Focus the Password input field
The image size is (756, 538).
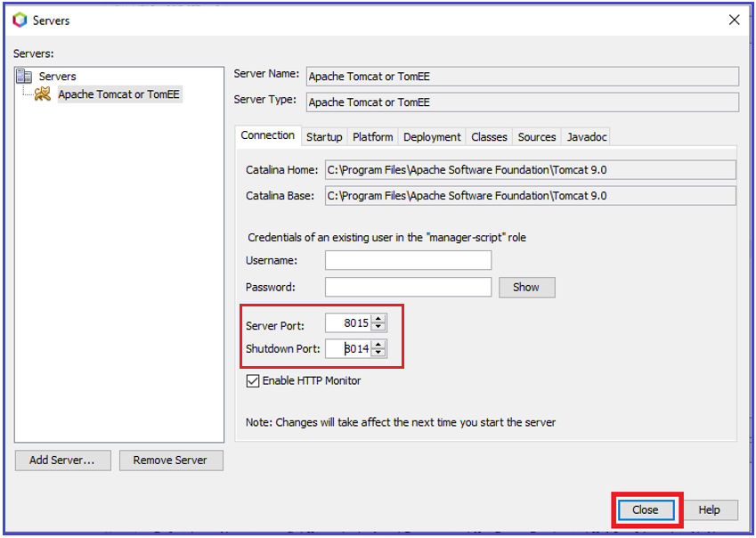click(409, 287)
